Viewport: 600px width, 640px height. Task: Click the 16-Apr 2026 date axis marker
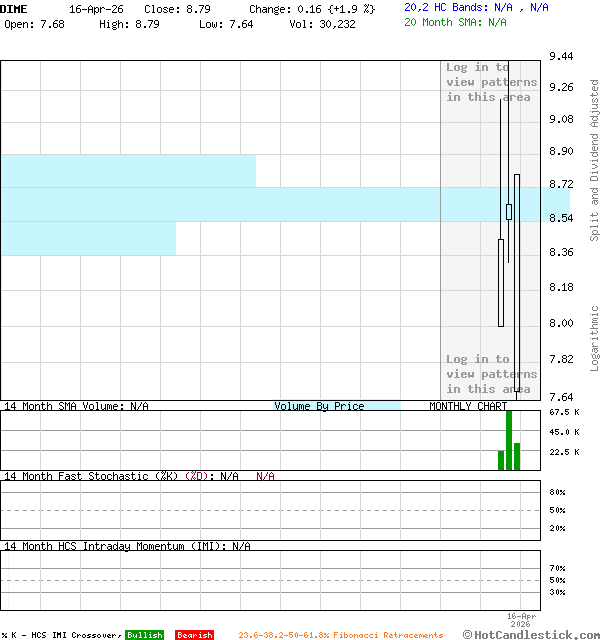click(521, 621)
